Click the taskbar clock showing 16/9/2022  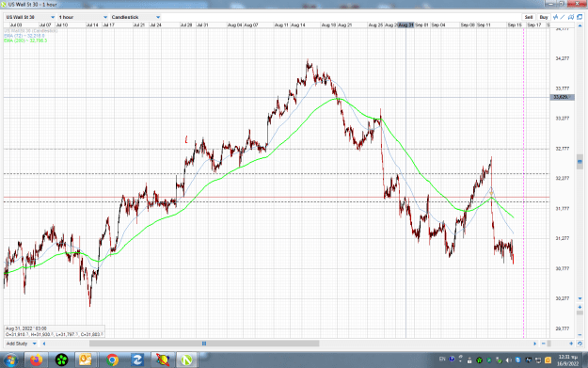point(567,360)
